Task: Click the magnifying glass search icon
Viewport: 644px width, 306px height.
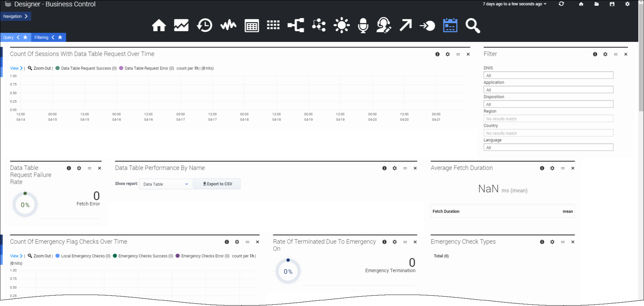Action: coord(472,25)
